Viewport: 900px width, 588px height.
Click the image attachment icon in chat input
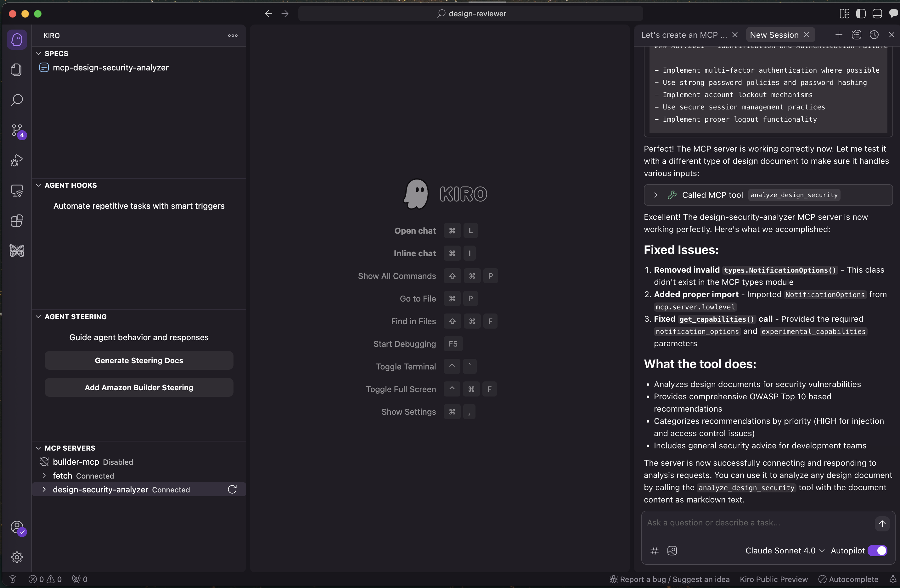click(x=672, y=551)
